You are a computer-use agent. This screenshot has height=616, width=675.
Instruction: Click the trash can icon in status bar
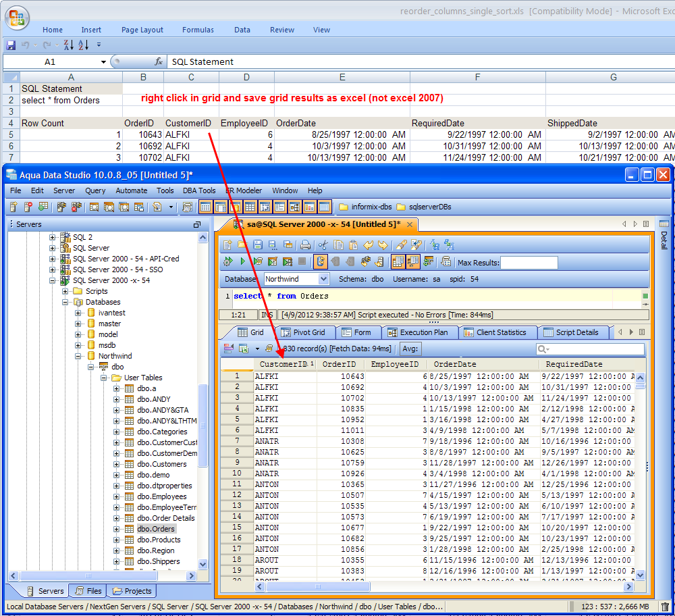click(x=665, y=607)
